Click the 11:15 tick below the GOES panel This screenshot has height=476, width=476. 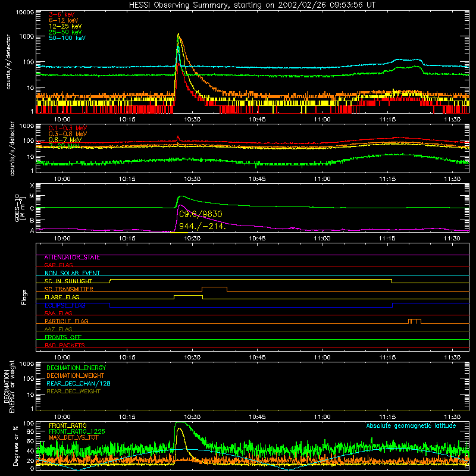[387, 239]
